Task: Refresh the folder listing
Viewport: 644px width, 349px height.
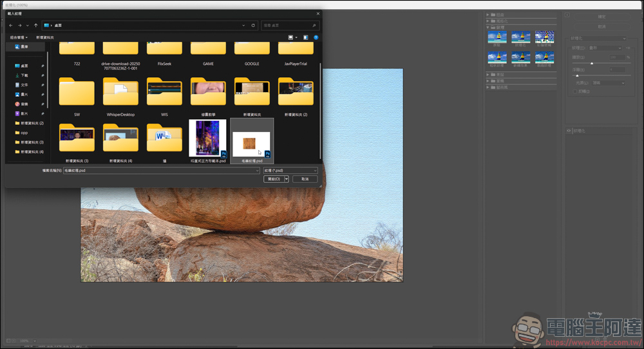Action: pos(253,26)
